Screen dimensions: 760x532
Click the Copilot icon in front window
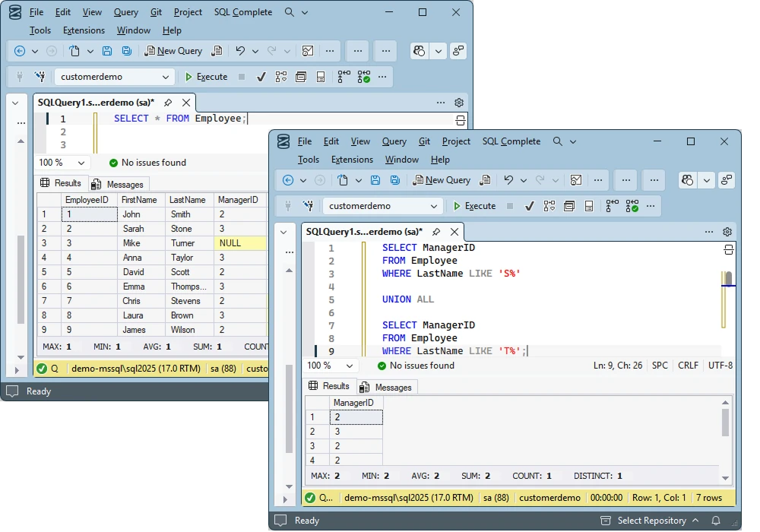(687, 180)
